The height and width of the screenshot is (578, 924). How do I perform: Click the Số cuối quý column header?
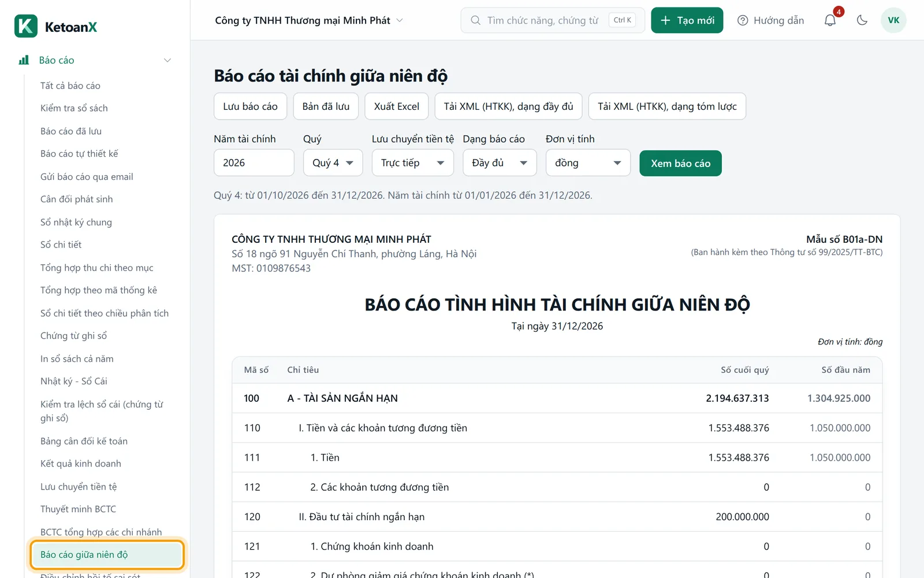pos(745,370)
